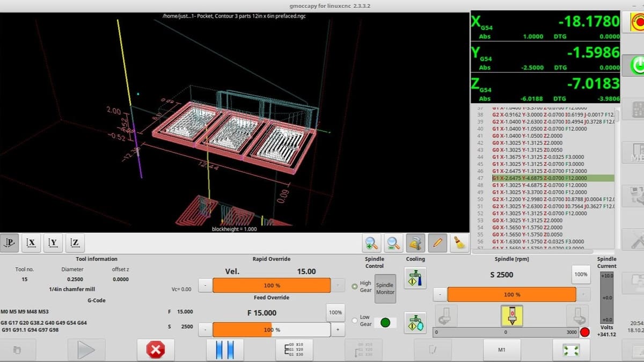Click the Y axis DRO readout
644x362 pixels.
[x=545, y=56]
